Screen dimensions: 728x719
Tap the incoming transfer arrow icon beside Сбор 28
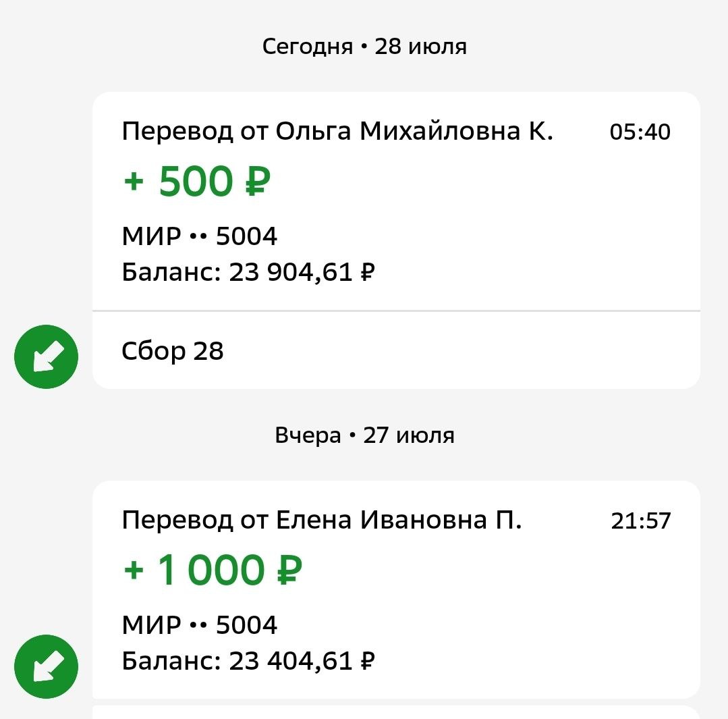pos(46,356)
